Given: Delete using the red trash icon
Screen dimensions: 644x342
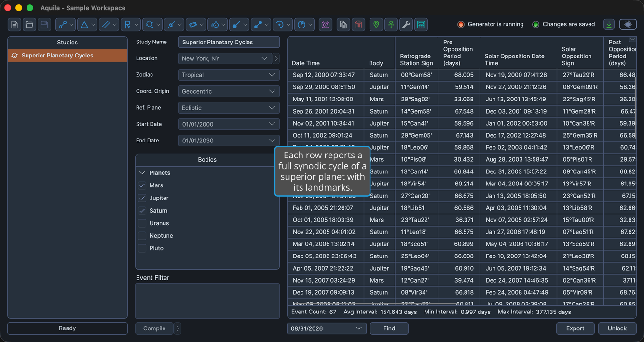Looking at the screenshot, I should [x=358, y=25].
